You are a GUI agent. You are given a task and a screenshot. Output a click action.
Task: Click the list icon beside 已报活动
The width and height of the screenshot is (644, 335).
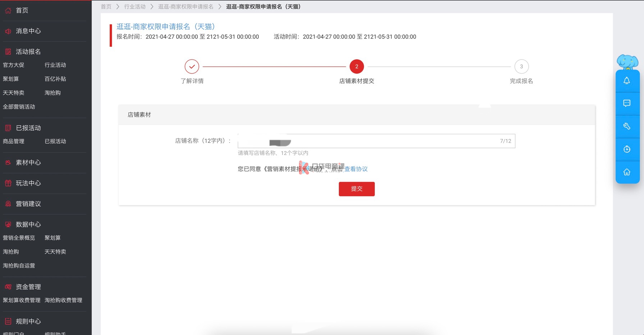point(8,128)
